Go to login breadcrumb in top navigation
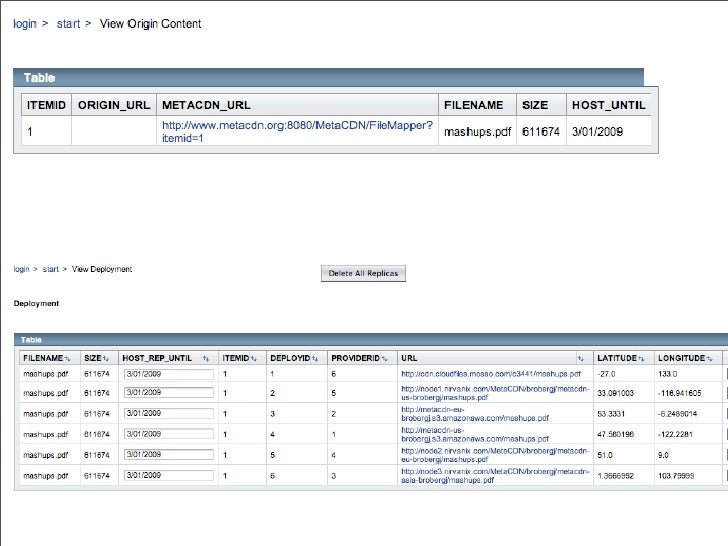 [25, 24]
